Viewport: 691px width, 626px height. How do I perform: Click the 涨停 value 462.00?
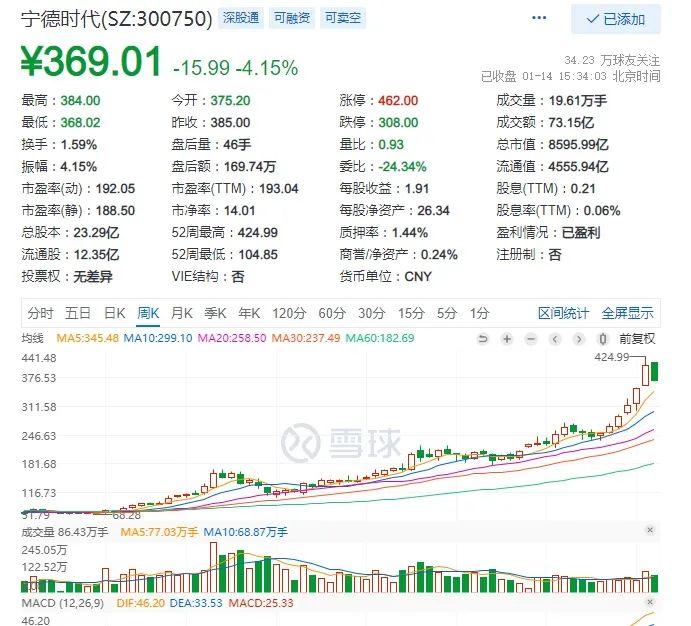pos(398,100)
